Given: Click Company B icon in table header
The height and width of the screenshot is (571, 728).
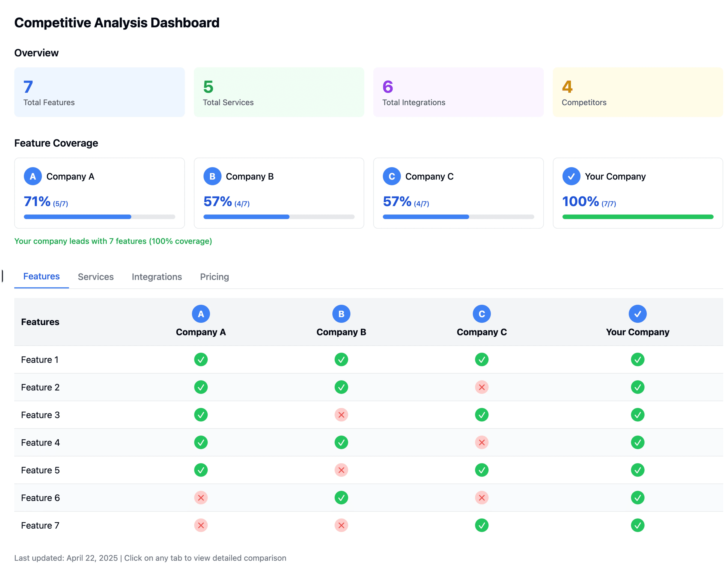Looking at the screenshot, I should coord(341,314).
